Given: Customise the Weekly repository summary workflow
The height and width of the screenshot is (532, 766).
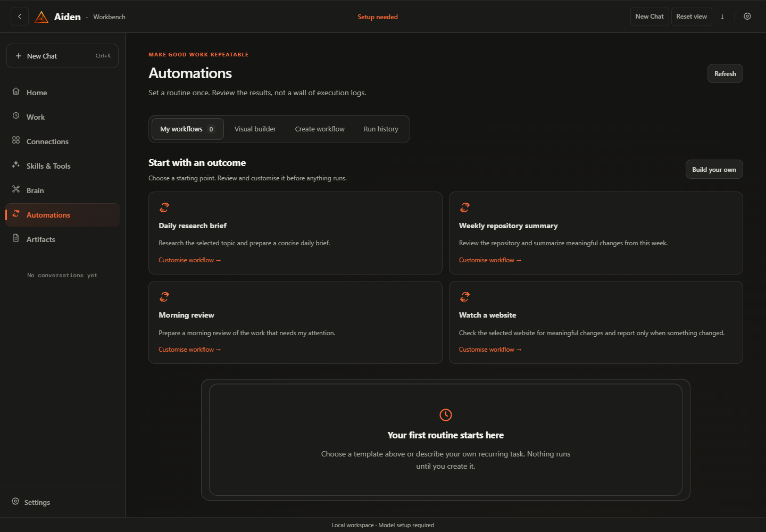Looking at the screenshot, I should 490,260.
